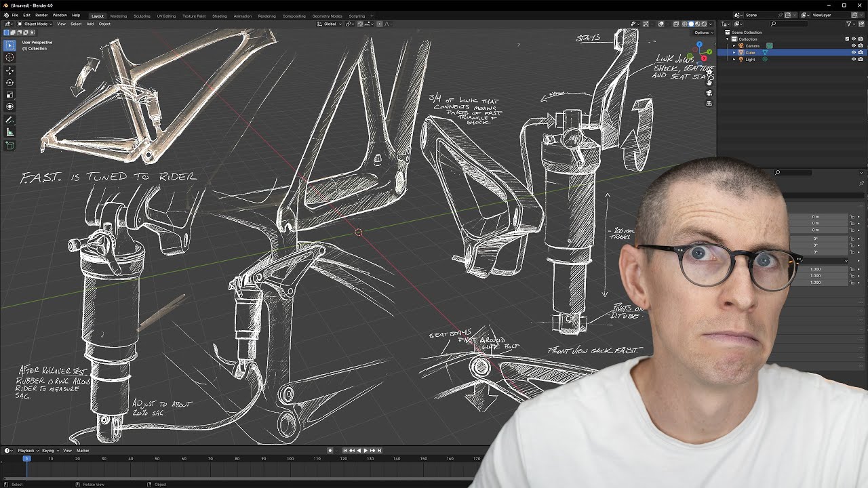Hide the Collection via its eye icon
The width and height of the screenshot is (868, 488).
pyautogui.click(x=854, y=39)
